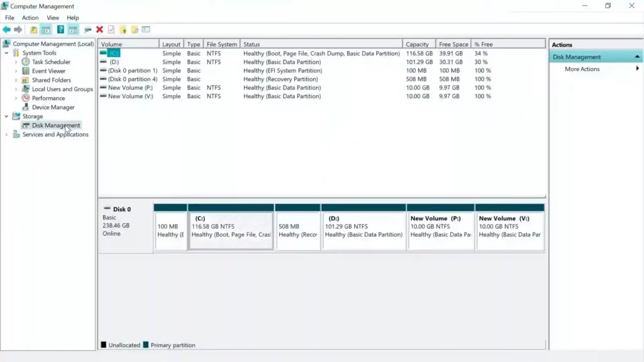Sort by the Capacity column header
This screenshot has height=362, width=644.
pyautogui.click(x=419, y=44)
